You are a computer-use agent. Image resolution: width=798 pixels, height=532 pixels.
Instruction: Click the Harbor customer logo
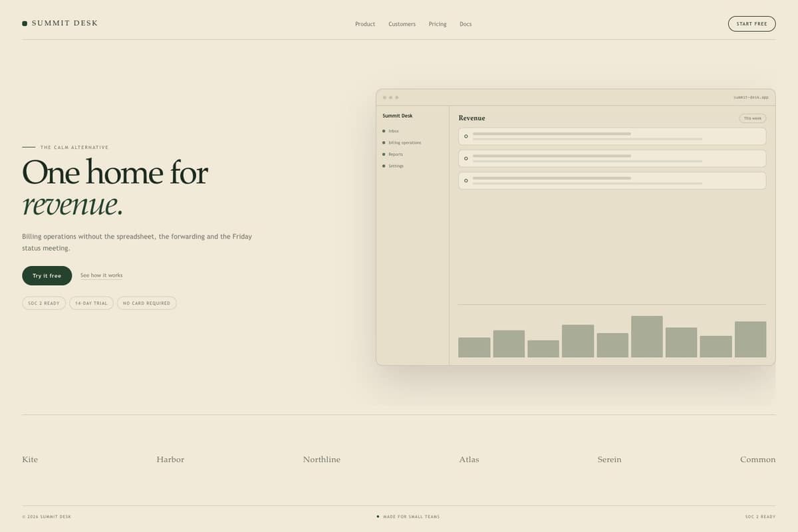tap(170, 460)
